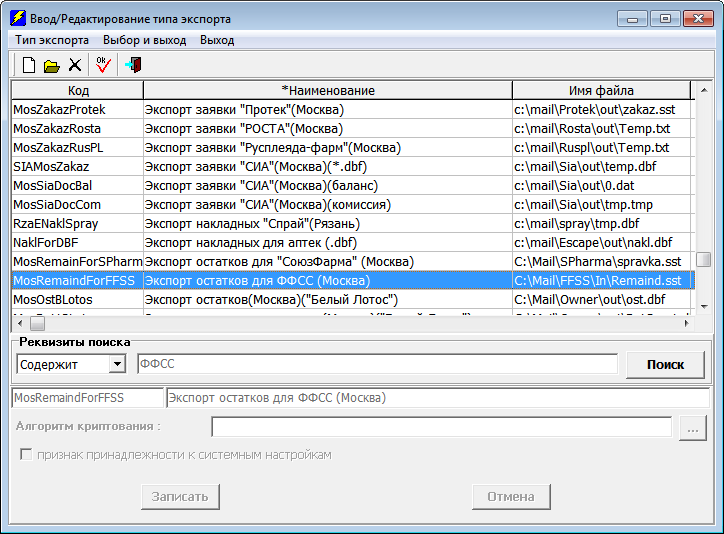Click the horizontal scrollbar thumb
The image size is (724, 534).
tap(37, 324)
